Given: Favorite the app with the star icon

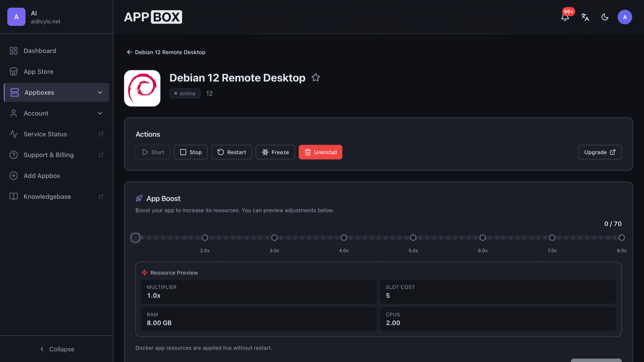Looking at the screenshot, I should pos(316,77).
